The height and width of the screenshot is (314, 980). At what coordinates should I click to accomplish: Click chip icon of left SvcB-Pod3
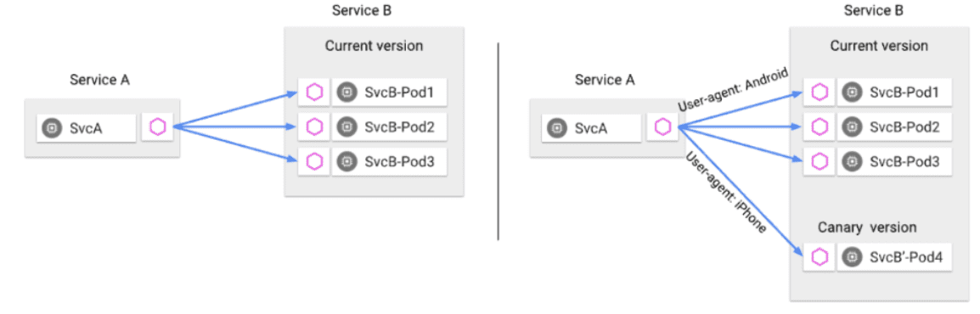[345, 162]
